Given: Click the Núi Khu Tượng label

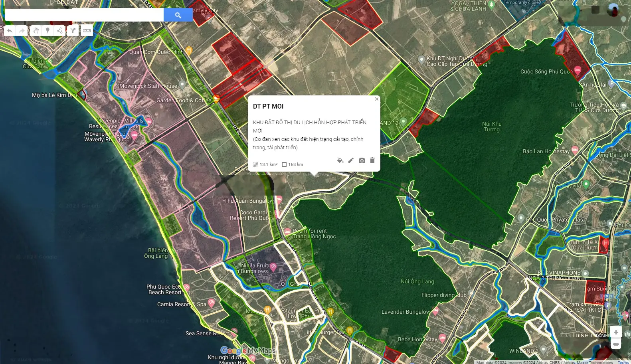Looking at the screenshot, I should pyautogui.click(x=492, y=127).
